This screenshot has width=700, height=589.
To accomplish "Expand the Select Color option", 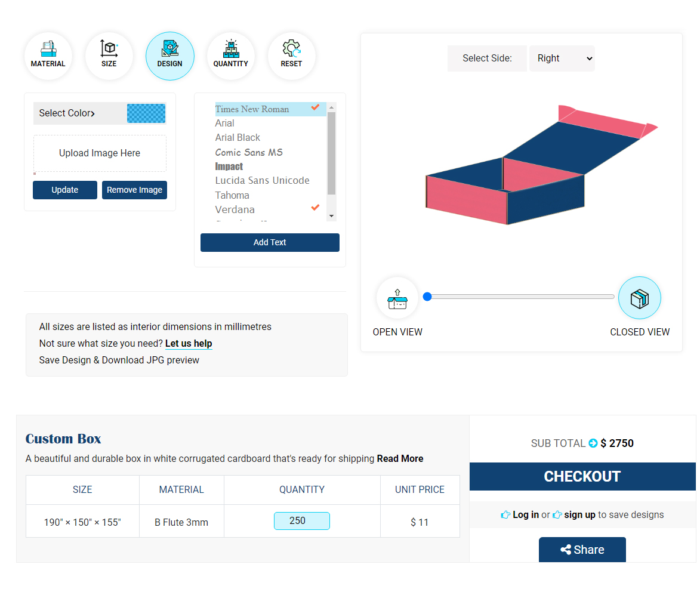I will (67, 113).
